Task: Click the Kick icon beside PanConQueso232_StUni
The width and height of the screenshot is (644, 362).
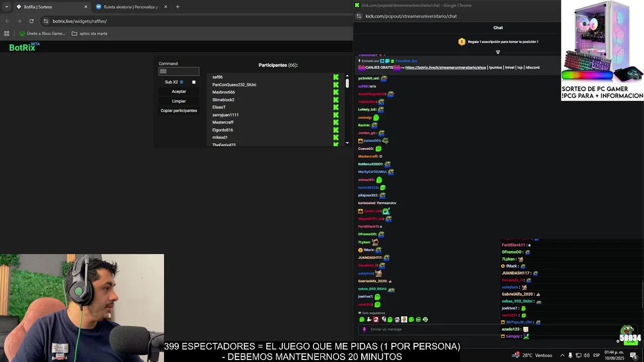Action: coord(336,84)
